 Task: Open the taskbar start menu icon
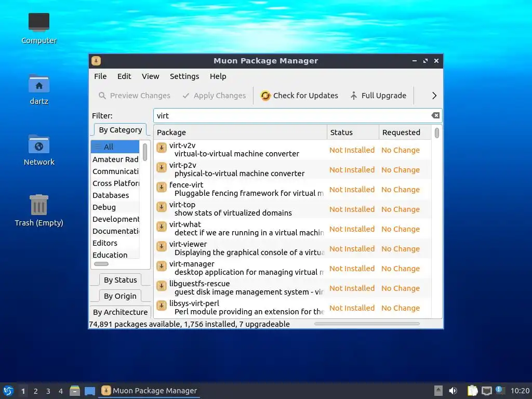8,391
